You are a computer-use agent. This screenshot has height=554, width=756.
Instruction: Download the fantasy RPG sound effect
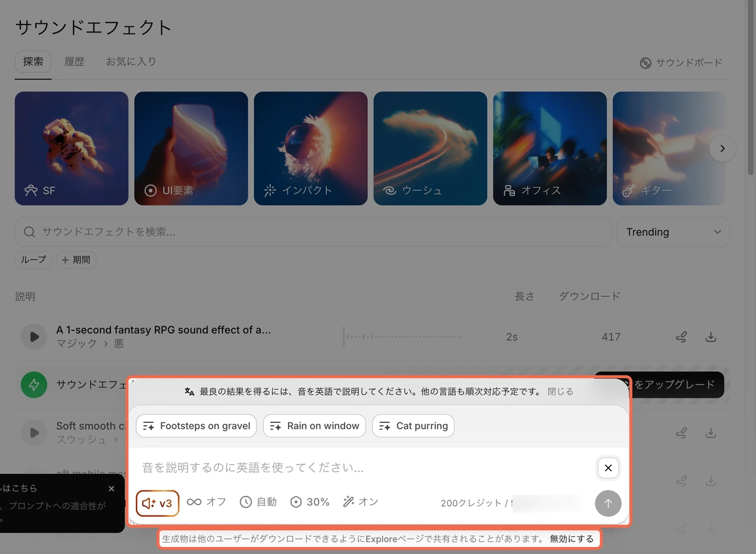click(x=711, y=337)
